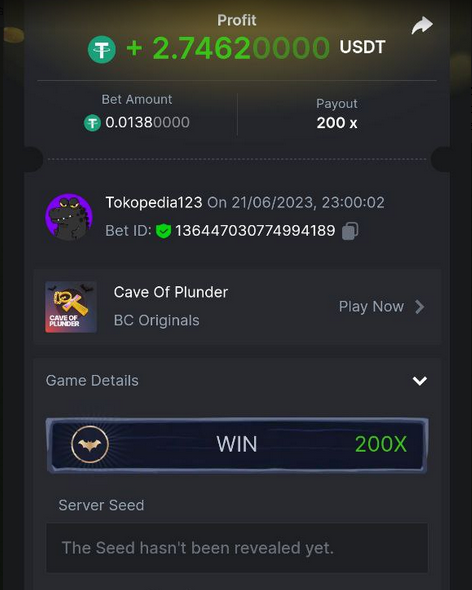The height and width of the screenshot is (590, 472).
Task: Click the Cave Of Plunder game thumbnail
Action: [71, 307]
